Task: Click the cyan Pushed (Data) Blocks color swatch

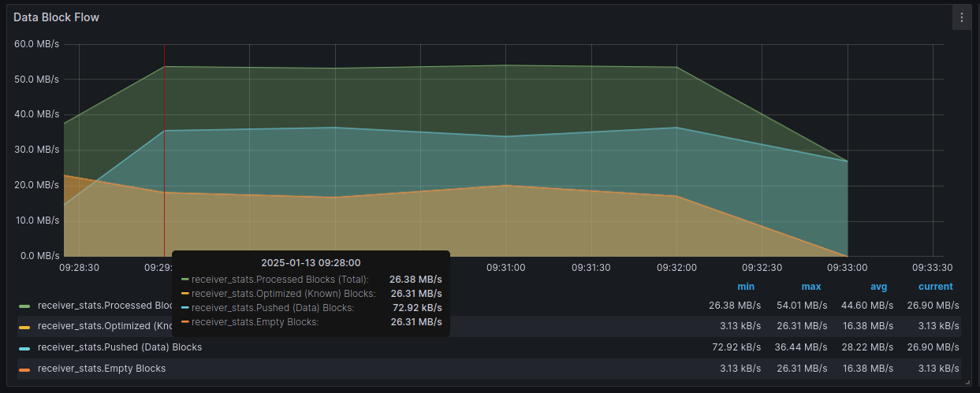Action: tap(24, 348)
